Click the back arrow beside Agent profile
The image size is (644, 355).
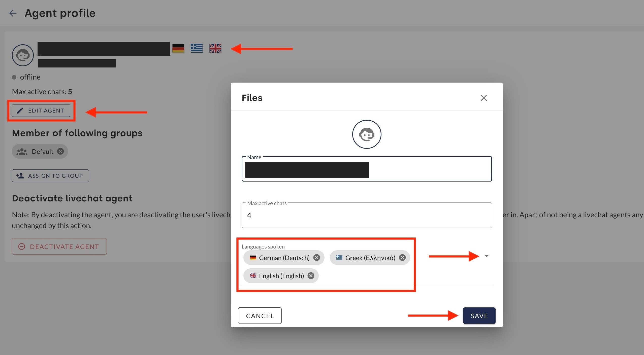pos(13,13)
